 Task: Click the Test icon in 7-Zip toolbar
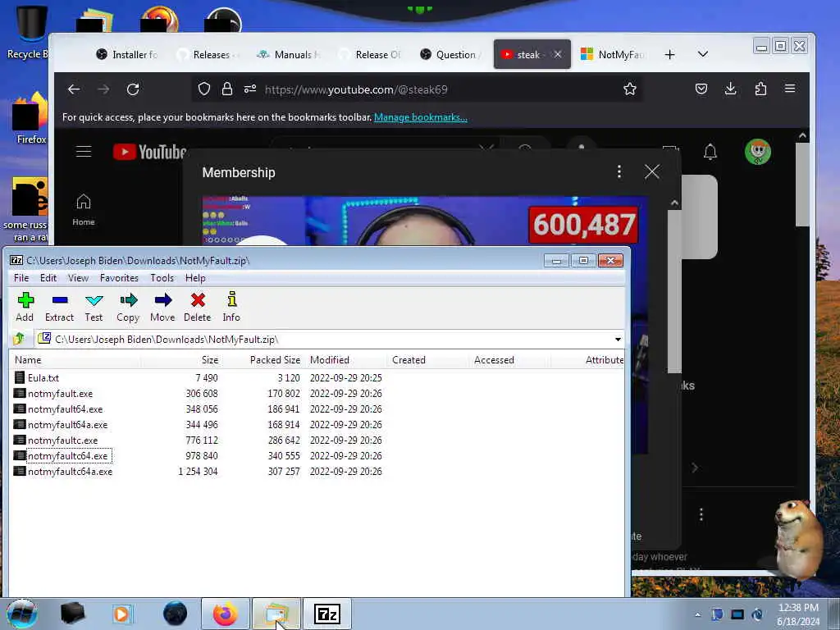click(94, 307)
